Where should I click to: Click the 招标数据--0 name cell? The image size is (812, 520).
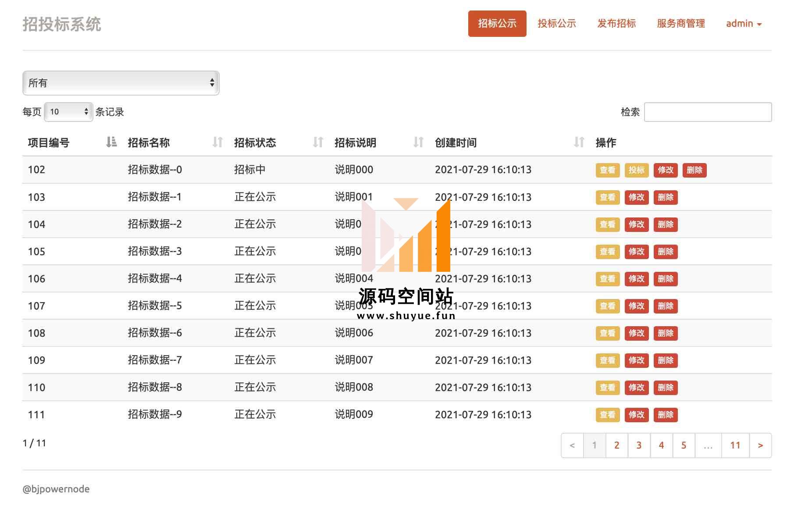[155, 170]
